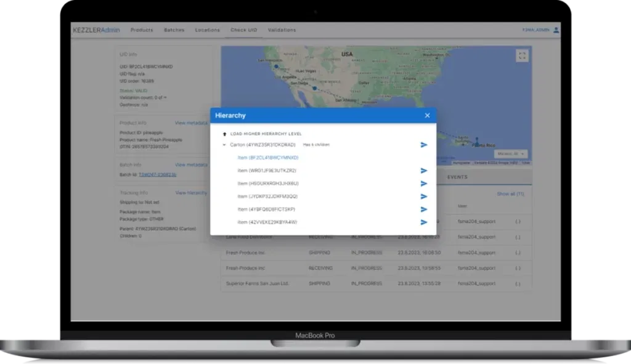Open the Products menu tab
Image resolution: width=631 pixels, height=364 pixels.
tap(142, 30)
